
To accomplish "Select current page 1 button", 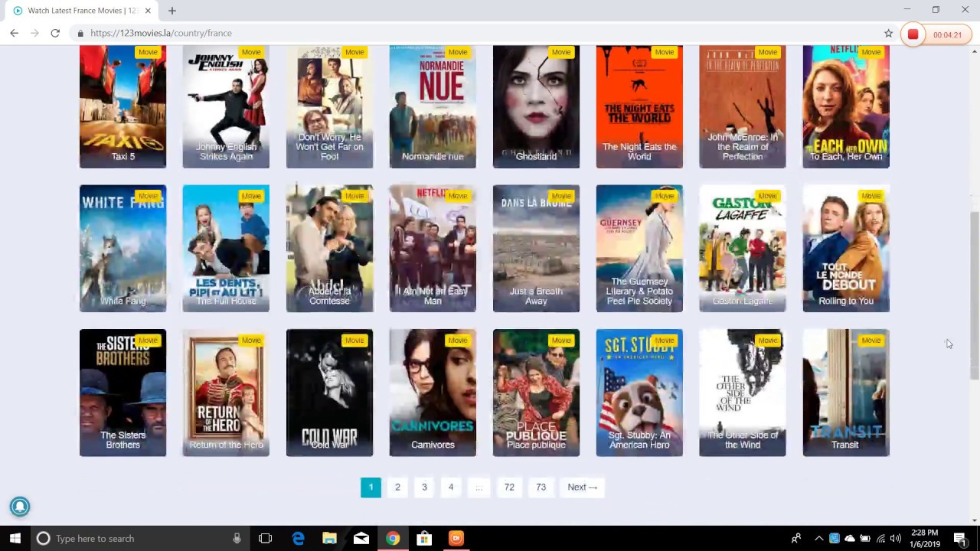I will point(371,487).
